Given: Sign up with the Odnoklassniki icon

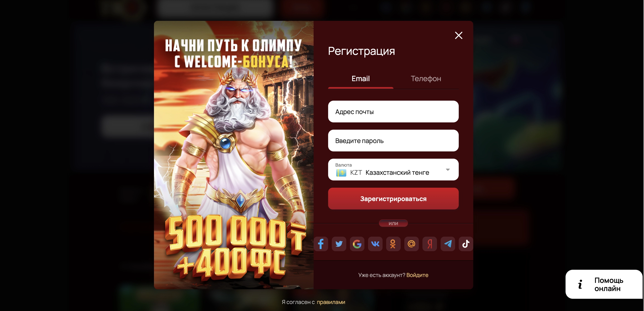Looking at the screenshot, I should [x=393, y=244].
